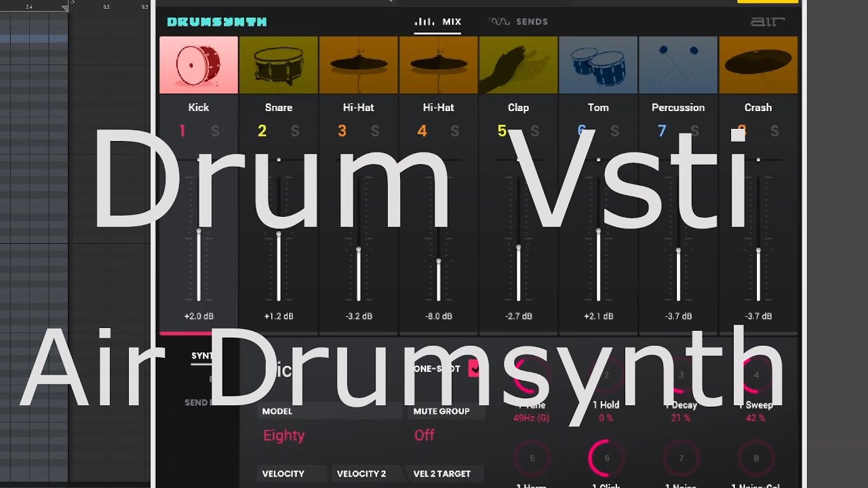The height and width of the screenshot is (488, 868).
Task: Mute Percussion channel number 7
Action: (x=662, y=131)
